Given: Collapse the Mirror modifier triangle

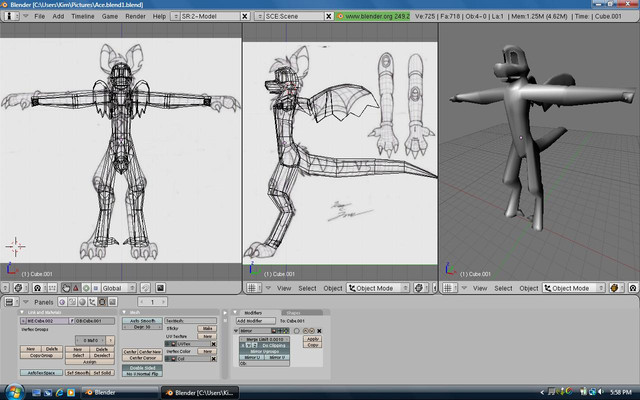Looking at the screenshot, I should tap(237, 330).
